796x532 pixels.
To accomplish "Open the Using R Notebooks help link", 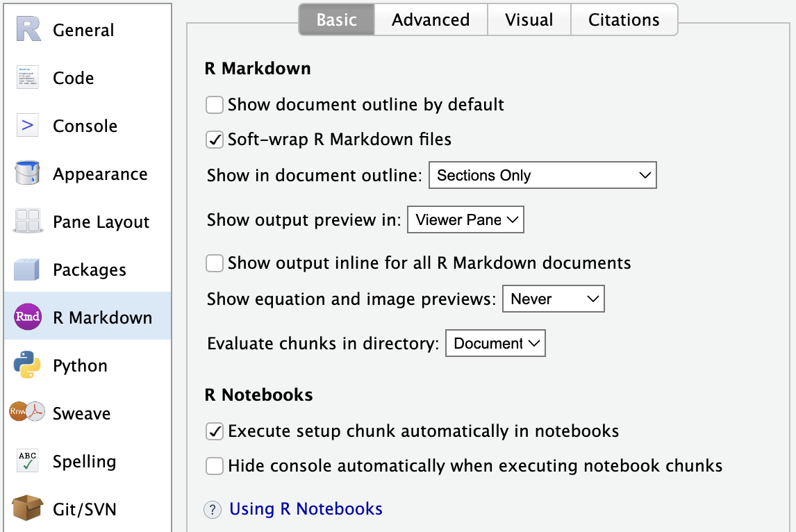I will point(306,508).
